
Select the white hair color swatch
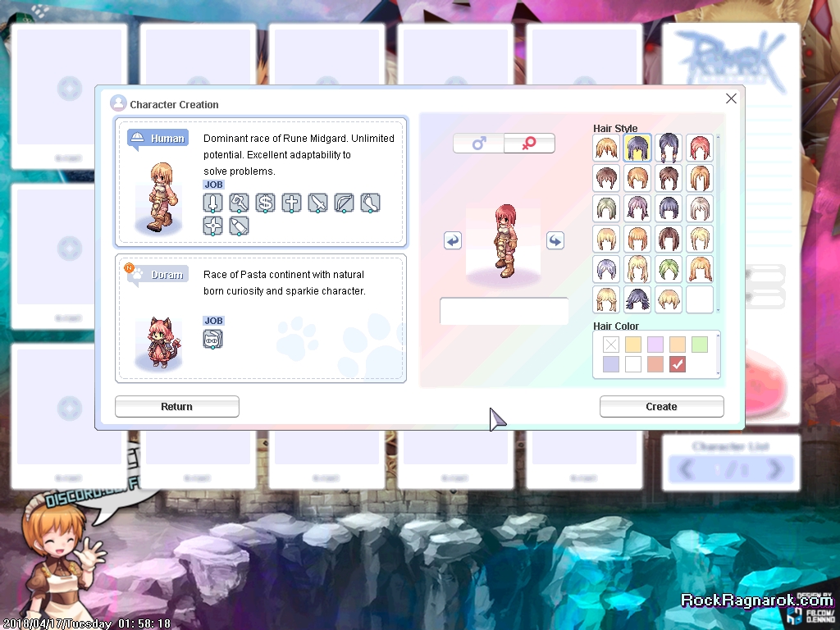633,364
